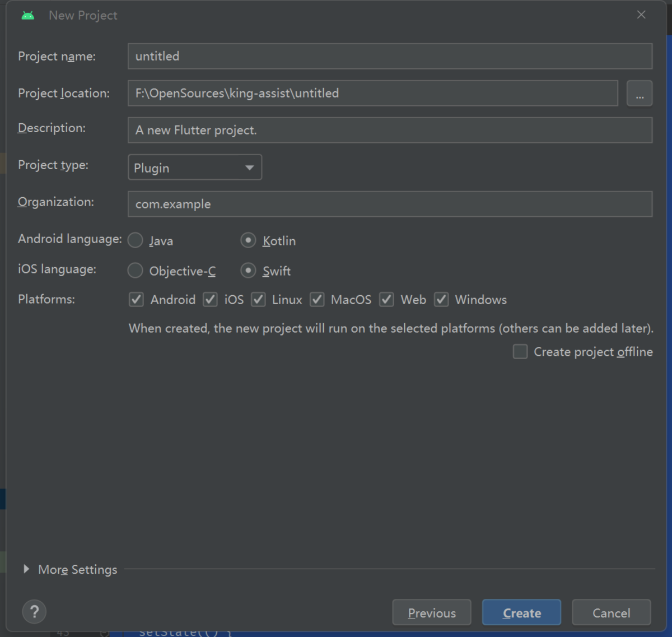This screenshot has height=637, width=672.
Task: Click the platforms info note text
Action: point(391,328)
